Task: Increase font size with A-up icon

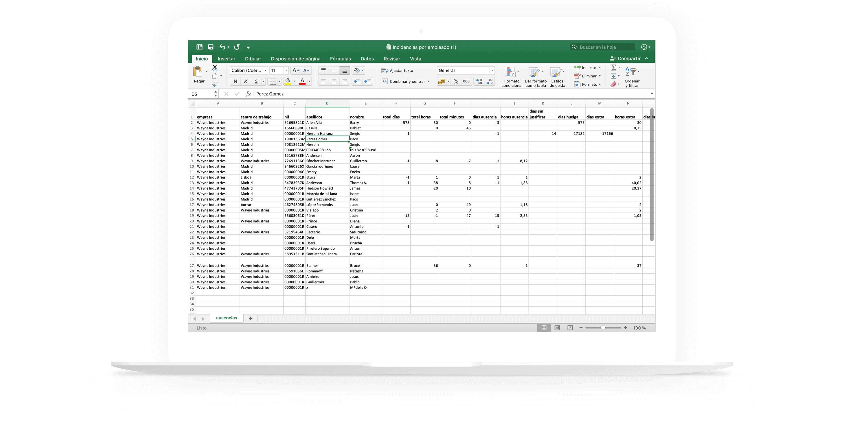Action: pos(295,70)
